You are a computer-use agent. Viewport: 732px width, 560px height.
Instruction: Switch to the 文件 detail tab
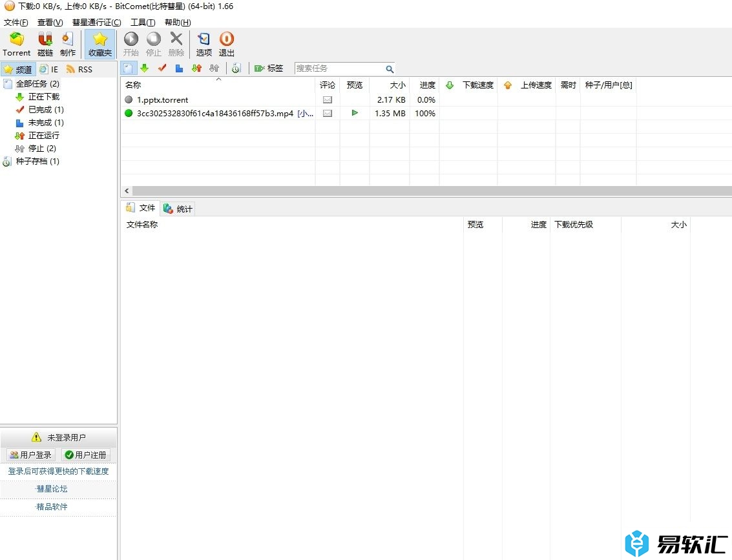140,208
